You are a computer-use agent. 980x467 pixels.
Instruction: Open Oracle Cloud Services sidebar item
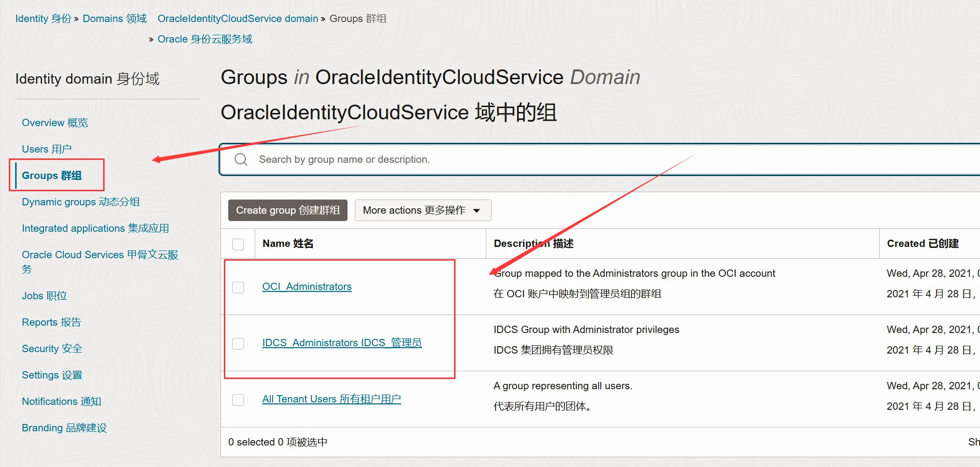100,255
